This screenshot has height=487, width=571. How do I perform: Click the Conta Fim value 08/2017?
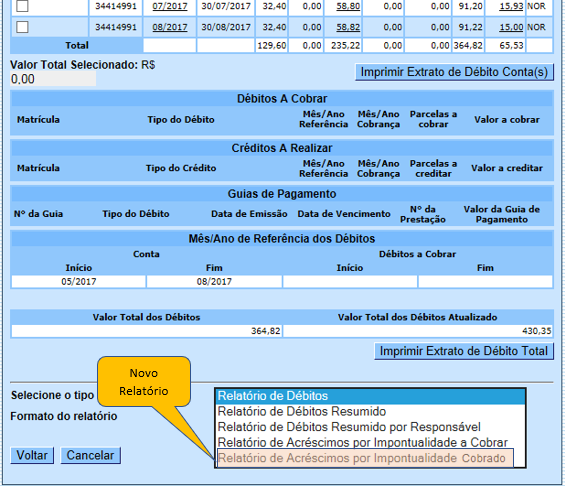coord(214,282)
